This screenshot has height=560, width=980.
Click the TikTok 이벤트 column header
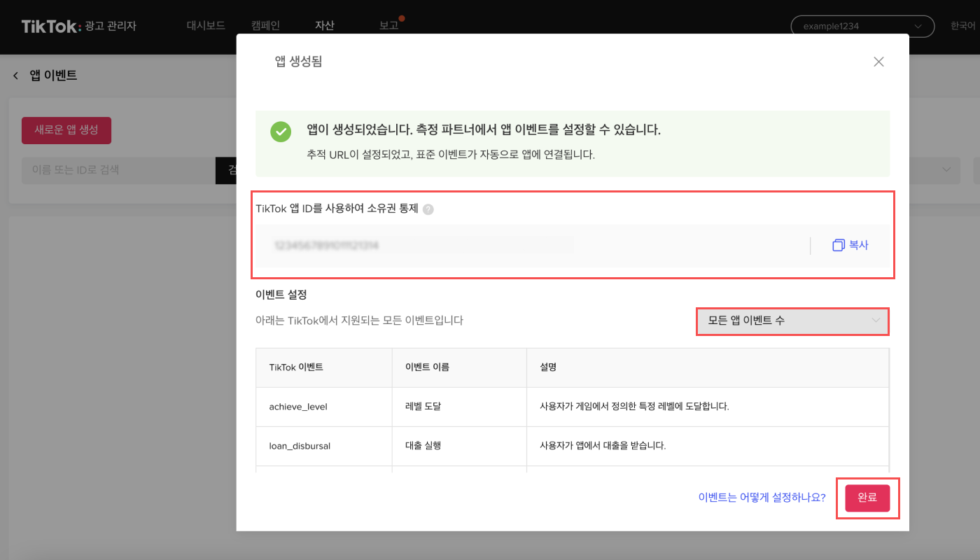click(324, 367)
